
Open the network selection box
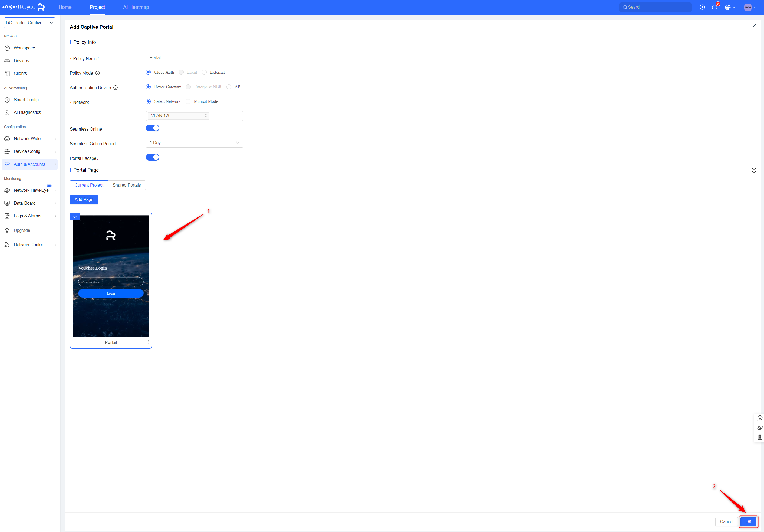(194, 116)
